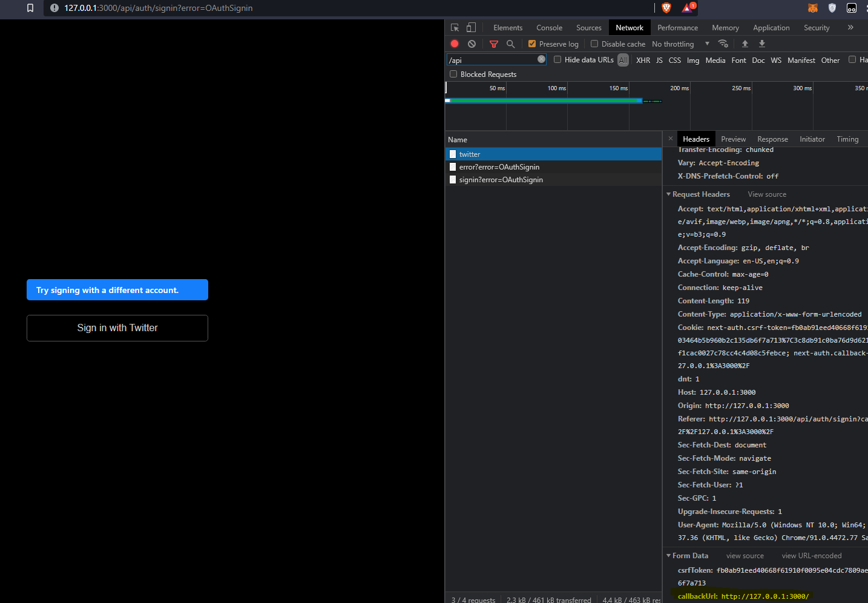868x603 pixels.
Task: Open network request search
Action: pyautogui.click(x=510, y=44)
